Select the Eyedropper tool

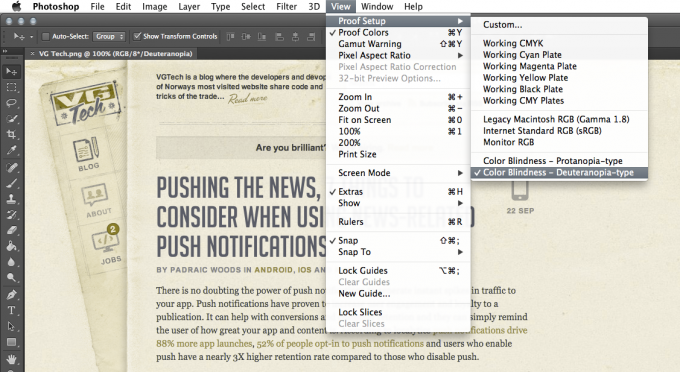[11, 150]
